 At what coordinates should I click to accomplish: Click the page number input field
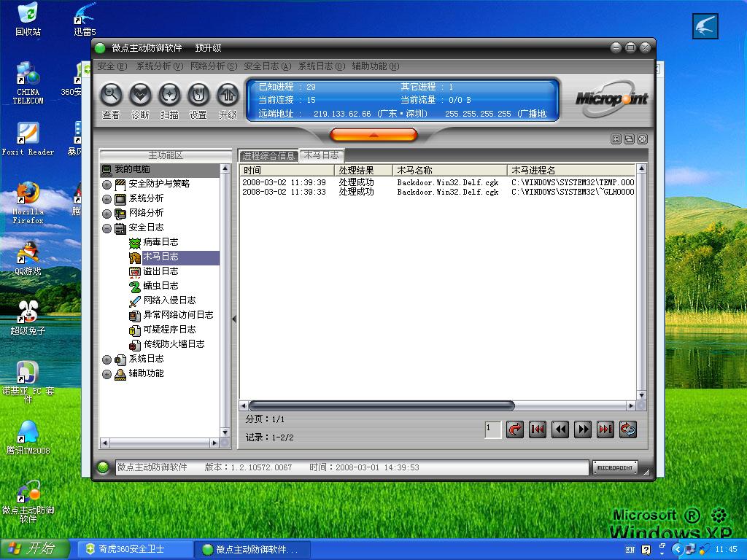(492, 429)
